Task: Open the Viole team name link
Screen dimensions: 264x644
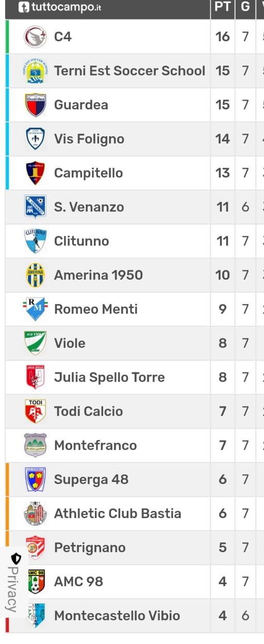Action: click(x=70, y=343)
